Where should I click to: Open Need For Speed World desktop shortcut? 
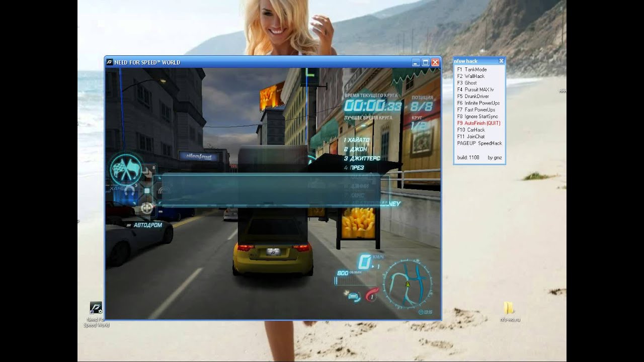[96, 314]
